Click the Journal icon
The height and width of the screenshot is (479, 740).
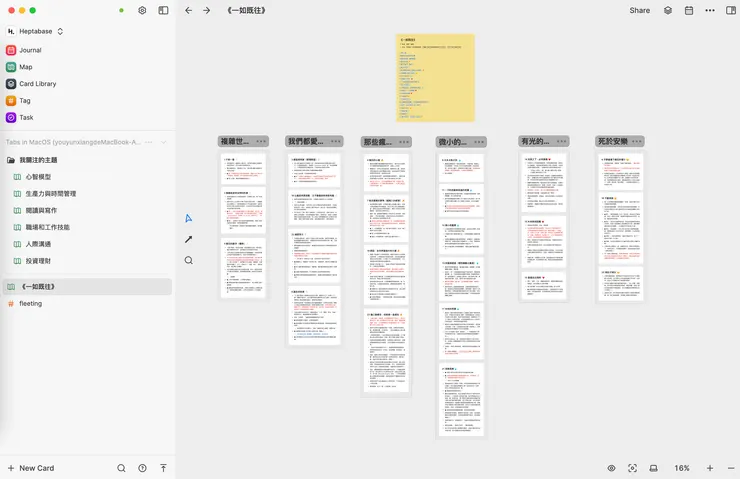(11, 50)
